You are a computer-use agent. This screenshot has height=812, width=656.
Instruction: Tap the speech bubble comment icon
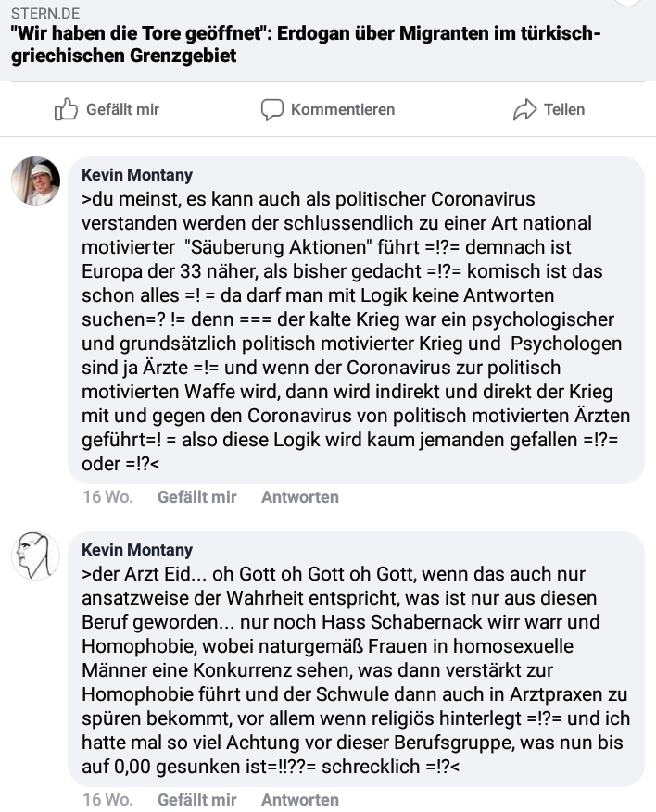coord(272,110)
